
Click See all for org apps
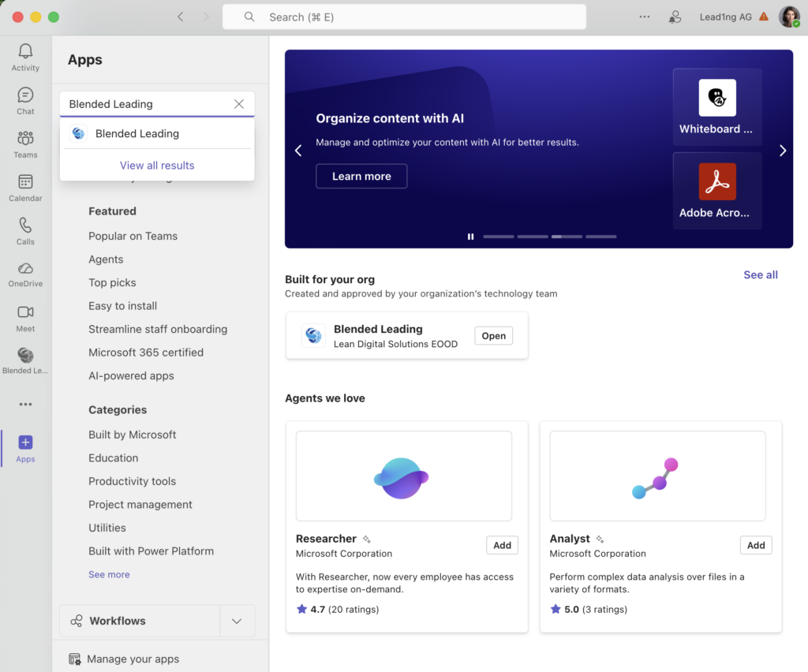click(x=760, y=275)
